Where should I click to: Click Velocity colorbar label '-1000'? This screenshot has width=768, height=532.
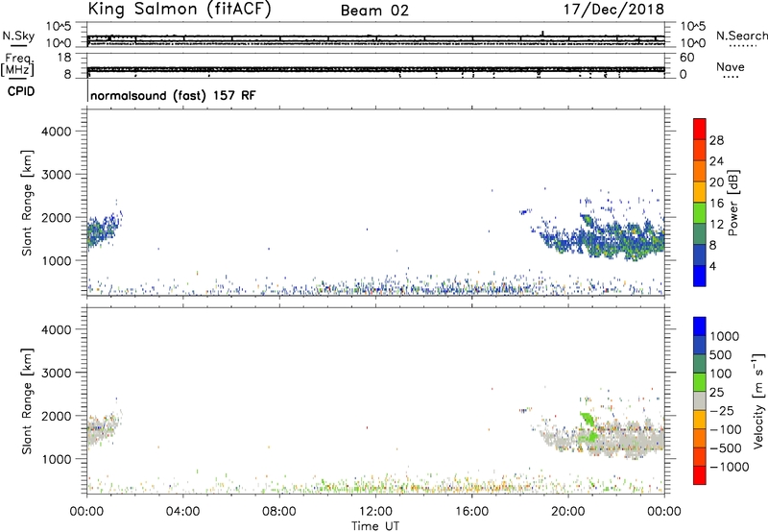730,467
